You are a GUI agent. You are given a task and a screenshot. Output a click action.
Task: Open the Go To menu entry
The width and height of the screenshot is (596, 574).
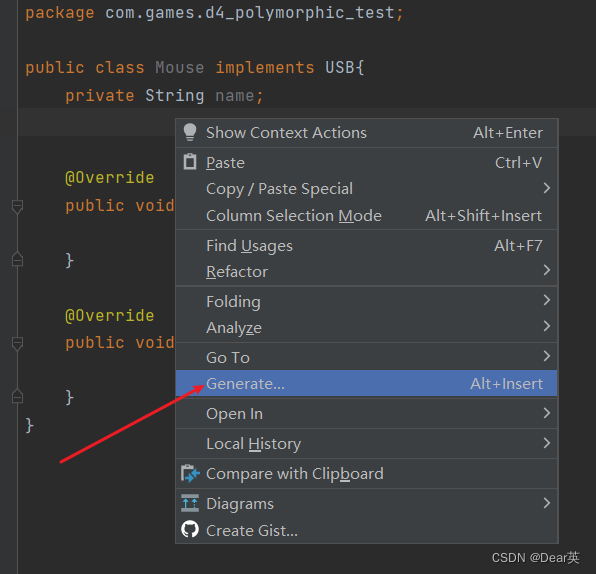[366, 357]
